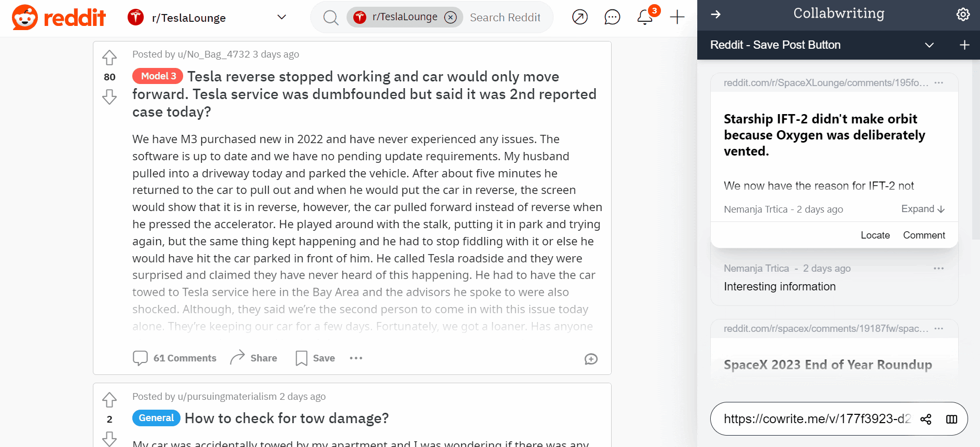Click the create post plus icon
Viewport: 980px width, 447px height.
click(x=677, y=17)
